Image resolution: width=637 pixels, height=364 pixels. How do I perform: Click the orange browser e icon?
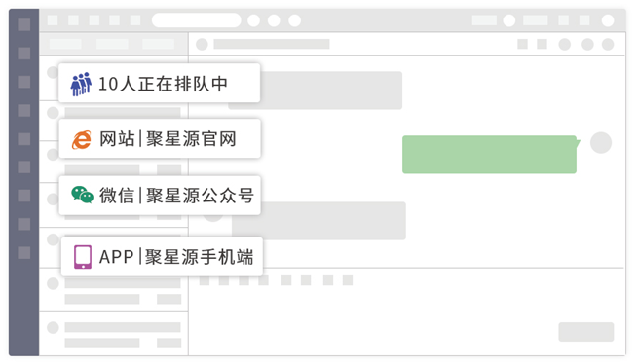[81, 139]
